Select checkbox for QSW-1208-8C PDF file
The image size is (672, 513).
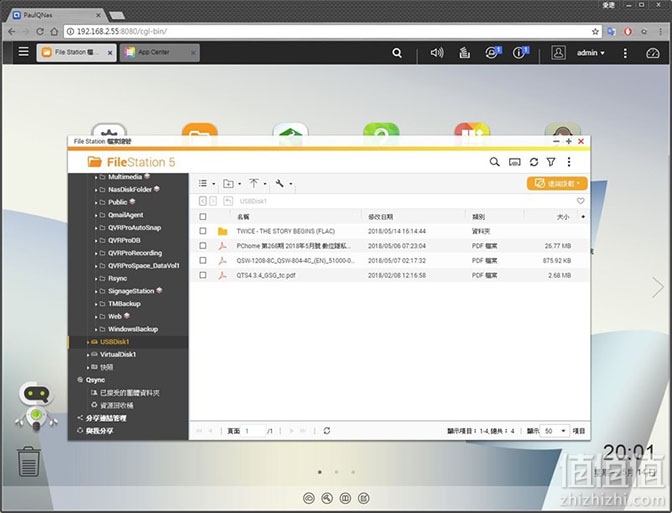click(203, 260)
